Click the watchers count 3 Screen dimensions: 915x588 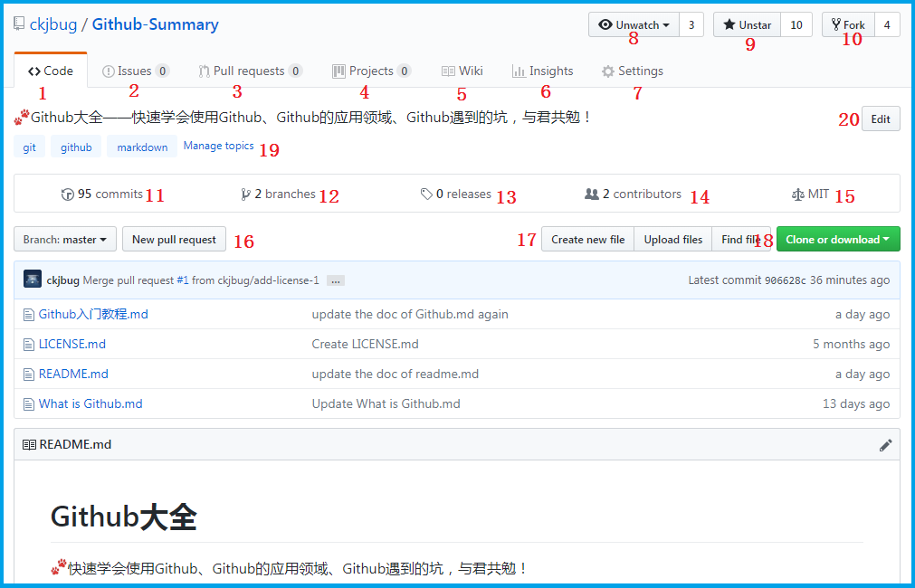click(x=691, y=25)
